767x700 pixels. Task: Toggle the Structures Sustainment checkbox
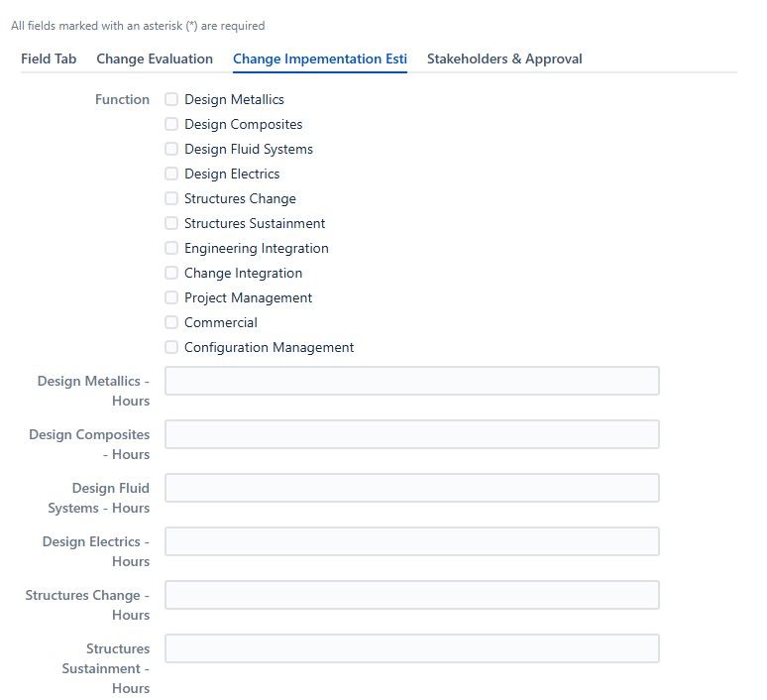pos(171,223)
